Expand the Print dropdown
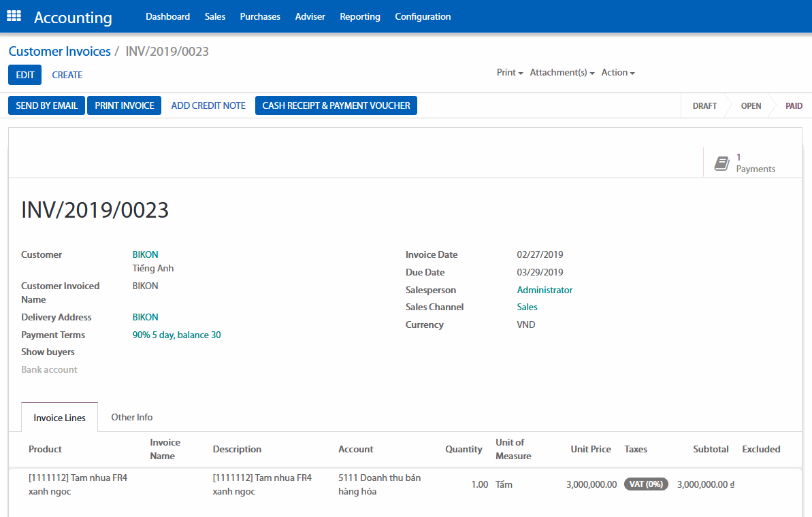The image size is (812, 517). coord(509,73)
